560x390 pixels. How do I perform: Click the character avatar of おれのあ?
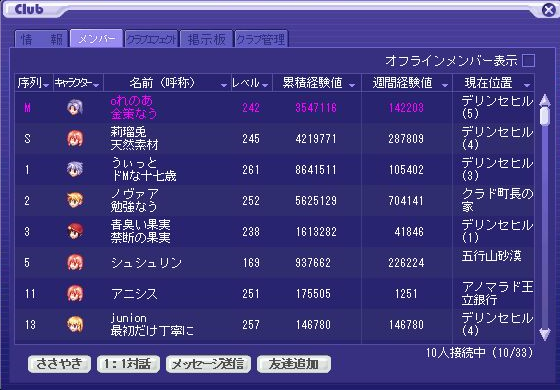[75, 108]
